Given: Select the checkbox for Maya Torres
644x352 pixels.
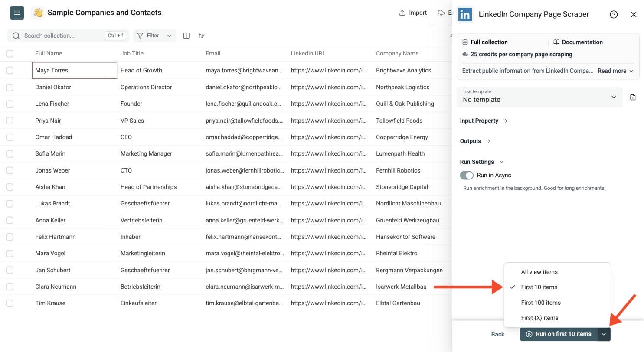Looking at the screenshot, I should point(10,70).
